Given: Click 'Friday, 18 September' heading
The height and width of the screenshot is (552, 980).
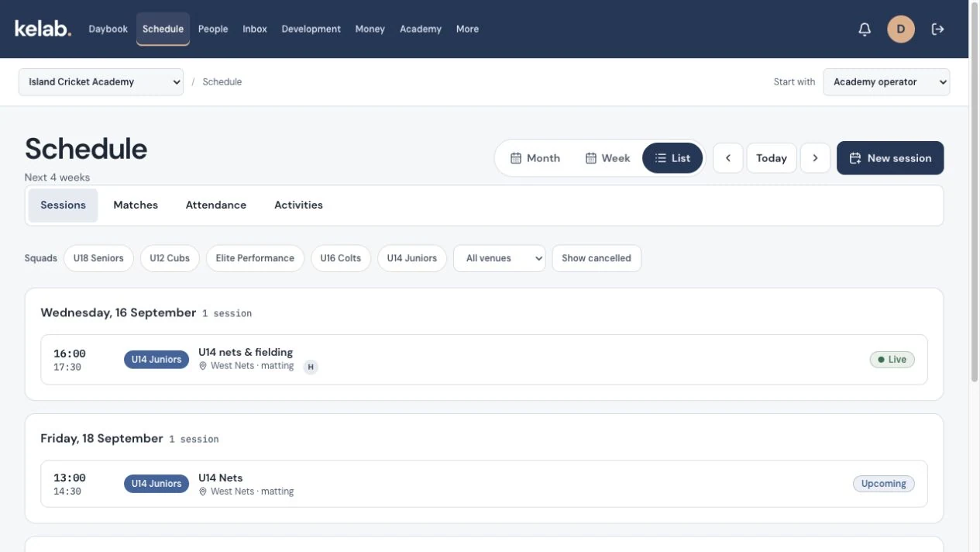Looking at the screenshot, I should pos(101,438).
